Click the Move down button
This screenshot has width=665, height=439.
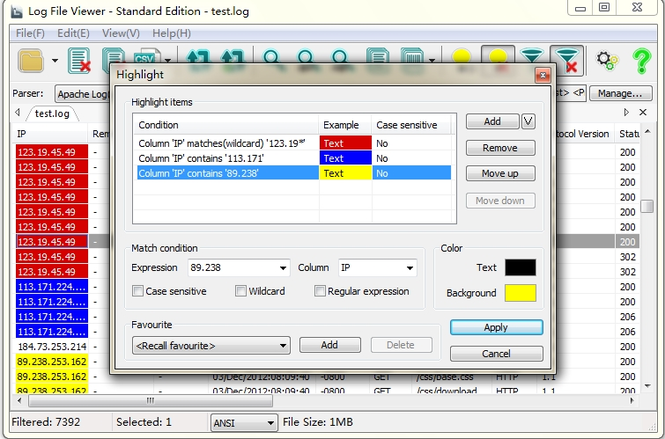(500, 201)
